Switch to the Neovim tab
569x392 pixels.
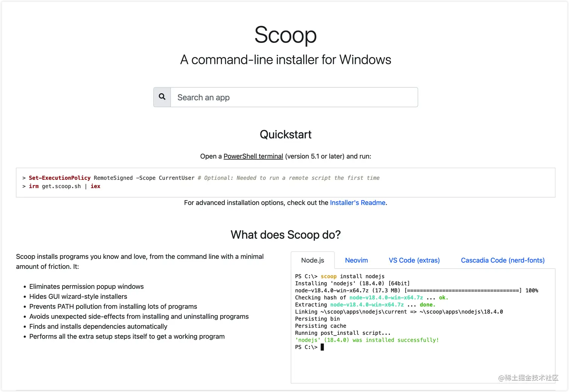point(356,260)
